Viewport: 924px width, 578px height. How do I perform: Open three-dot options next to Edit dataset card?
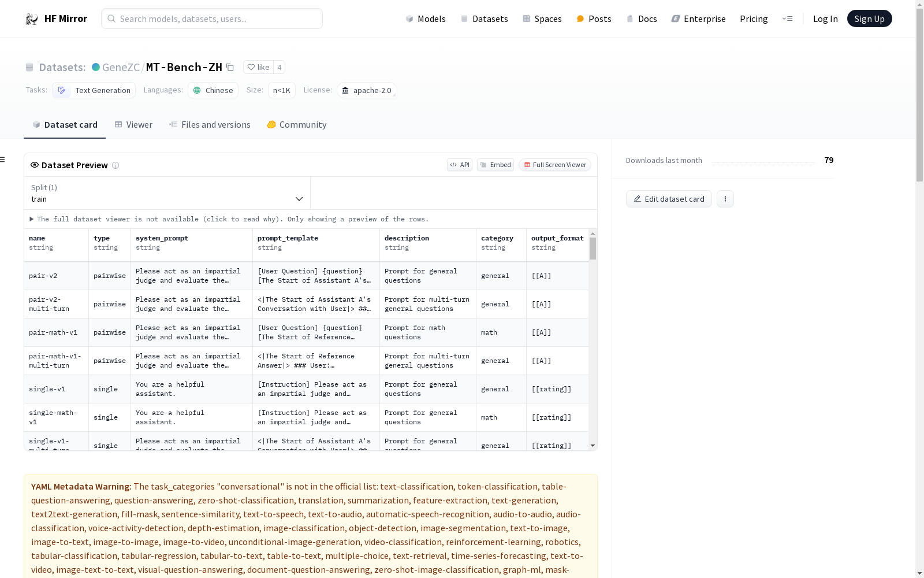(725, 199)
